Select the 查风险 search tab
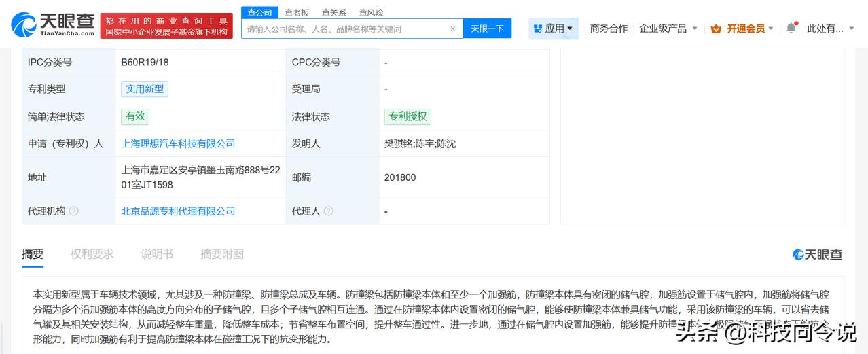 371,12
